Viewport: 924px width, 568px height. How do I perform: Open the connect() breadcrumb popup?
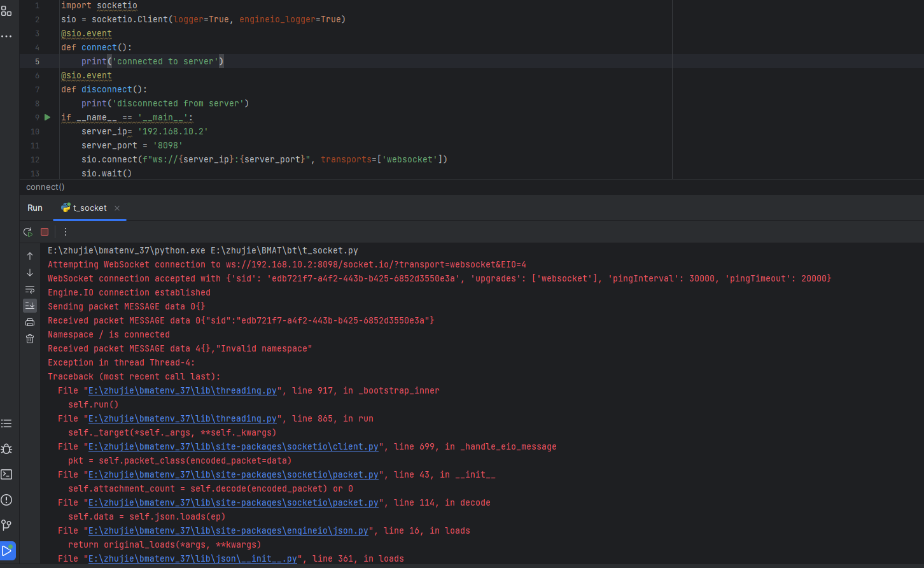pyautogui.click(x=45, y=187)
